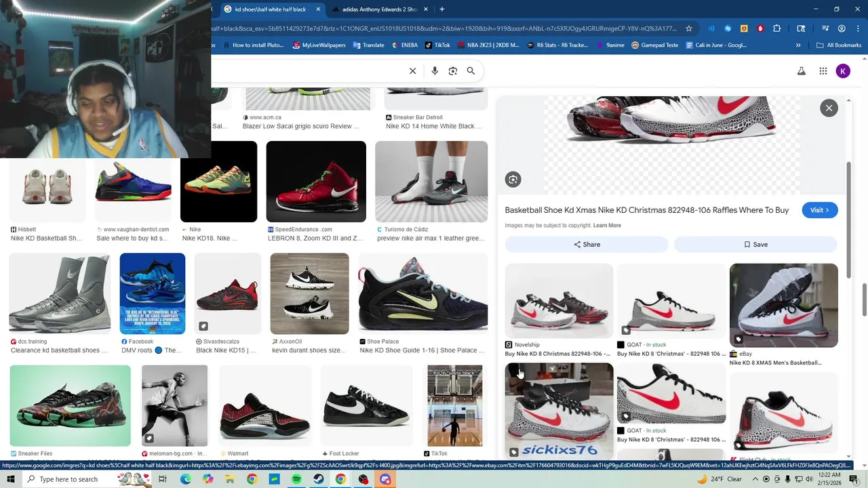Open a new browser tab

[441, 9]
